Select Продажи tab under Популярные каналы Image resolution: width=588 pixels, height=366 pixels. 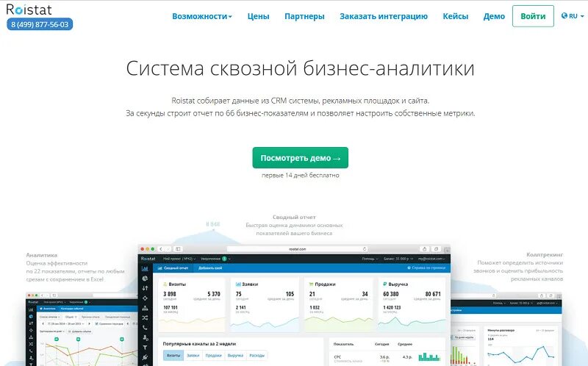tap(213, 355)
